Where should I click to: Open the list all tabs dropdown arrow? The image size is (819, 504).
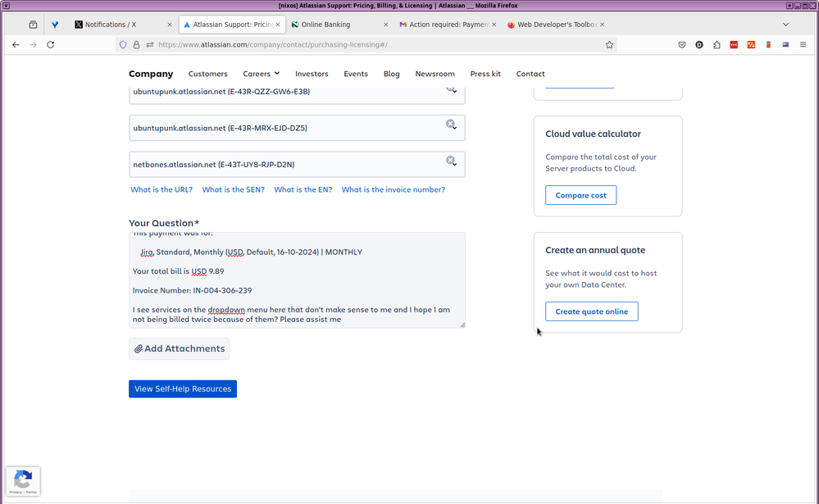click(x=785, y=25)
